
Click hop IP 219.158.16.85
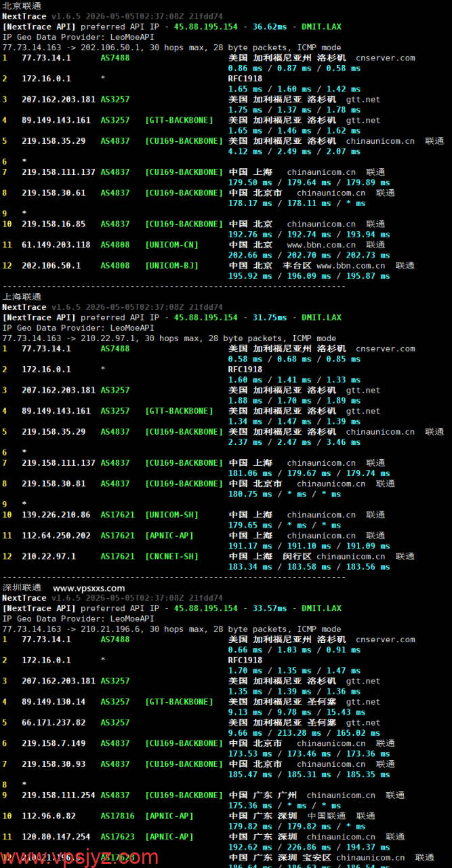(x=54, y=224)
